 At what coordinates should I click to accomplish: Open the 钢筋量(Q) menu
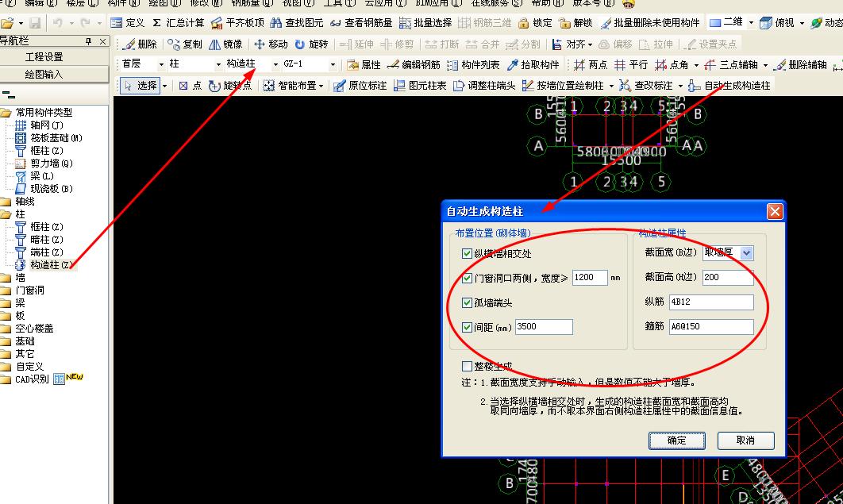252,3
